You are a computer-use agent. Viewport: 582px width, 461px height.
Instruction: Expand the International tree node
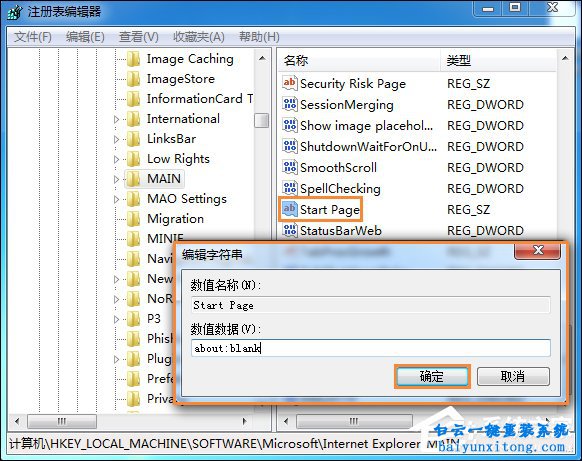117,120
